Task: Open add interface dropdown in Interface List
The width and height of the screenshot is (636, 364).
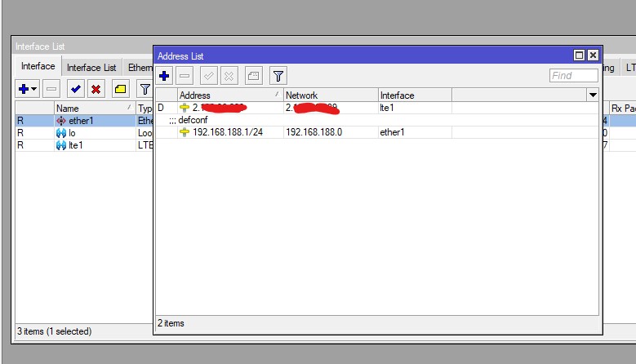Action: [27, 89]
